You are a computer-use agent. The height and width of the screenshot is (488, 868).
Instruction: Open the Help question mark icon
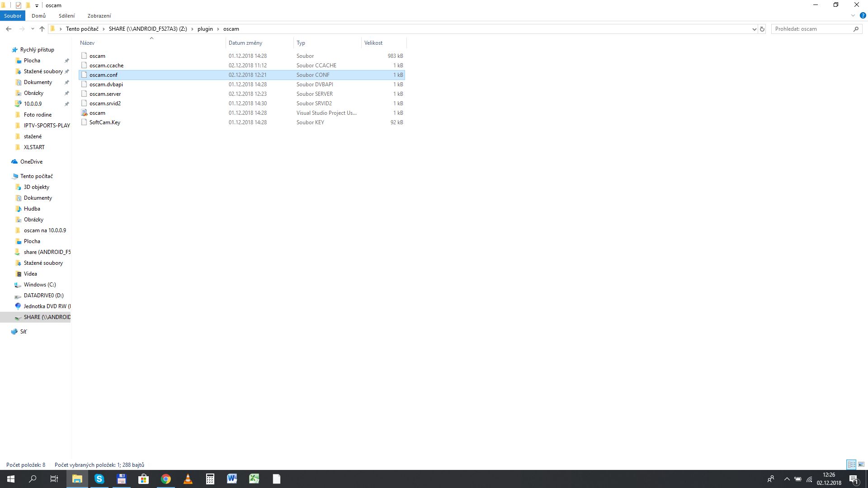[863, 15]
